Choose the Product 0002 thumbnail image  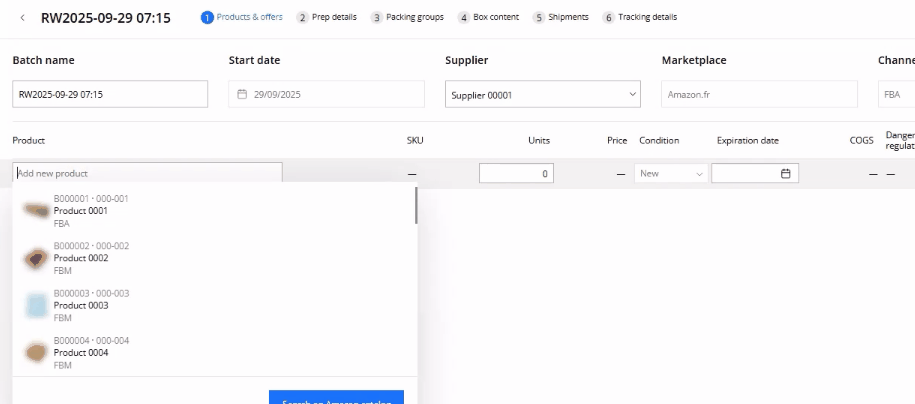pyautogui.click(x=37, y=258)
